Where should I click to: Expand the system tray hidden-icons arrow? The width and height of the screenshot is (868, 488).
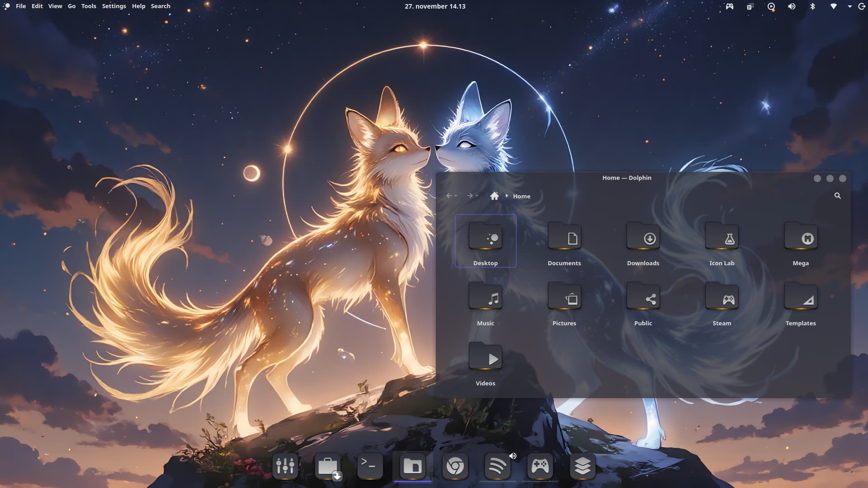(849, 6)
